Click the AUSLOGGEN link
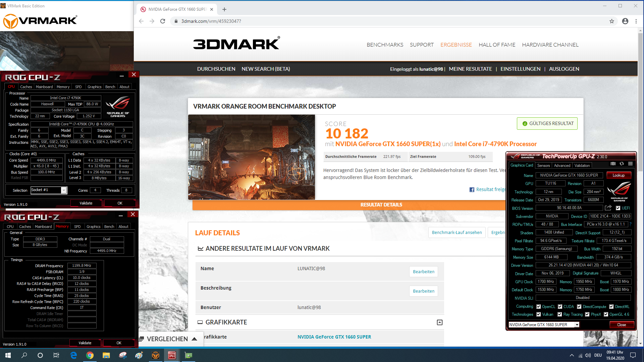Screen dimensions: 644x362 point(564,69)
